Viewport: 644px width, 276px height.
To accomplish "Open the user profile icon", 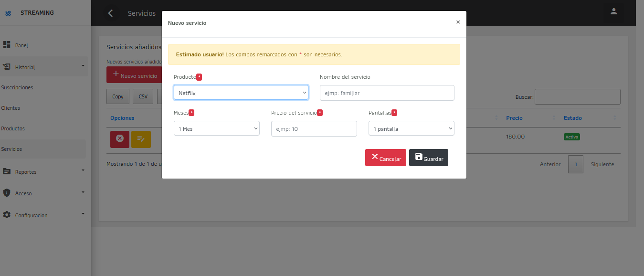I will click(x=613, y=11).
